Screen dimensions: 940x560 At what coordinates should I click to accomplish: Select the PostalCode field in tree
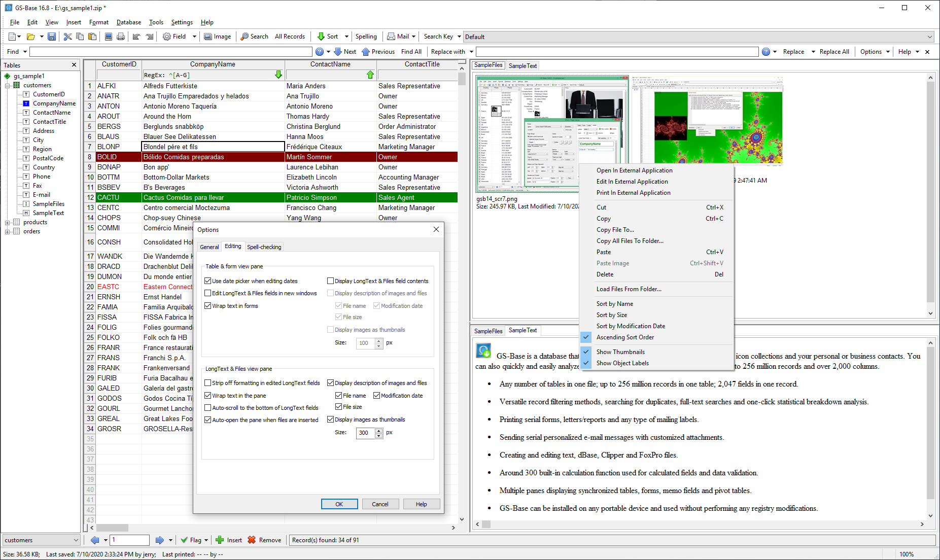tap(48, 158)
